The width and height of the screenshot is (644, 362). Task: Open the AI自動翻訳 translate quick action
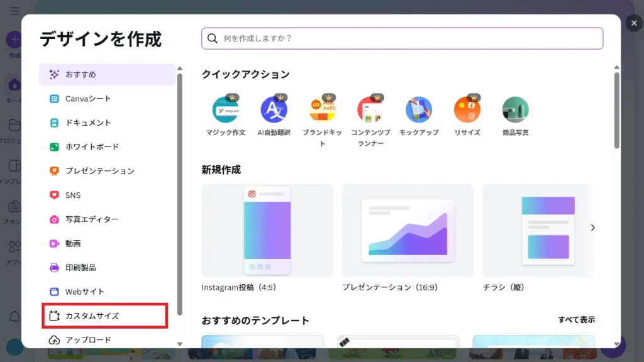click(274, 109)
